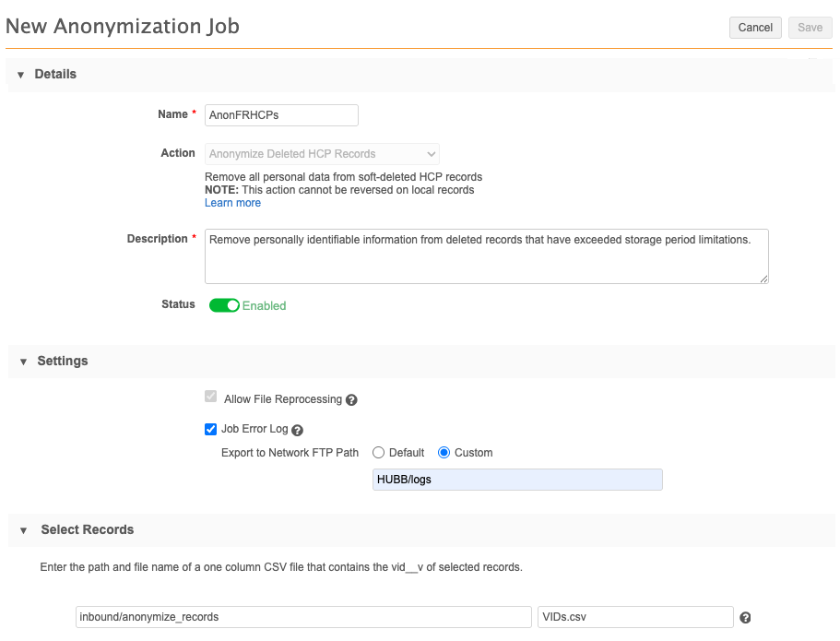Collapse the Select Records section

[23, 530]
